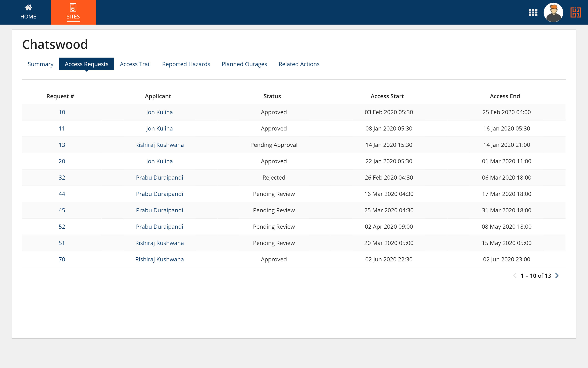
Task: Open the Planned Outages tab
Action: (x=244, y=64)
